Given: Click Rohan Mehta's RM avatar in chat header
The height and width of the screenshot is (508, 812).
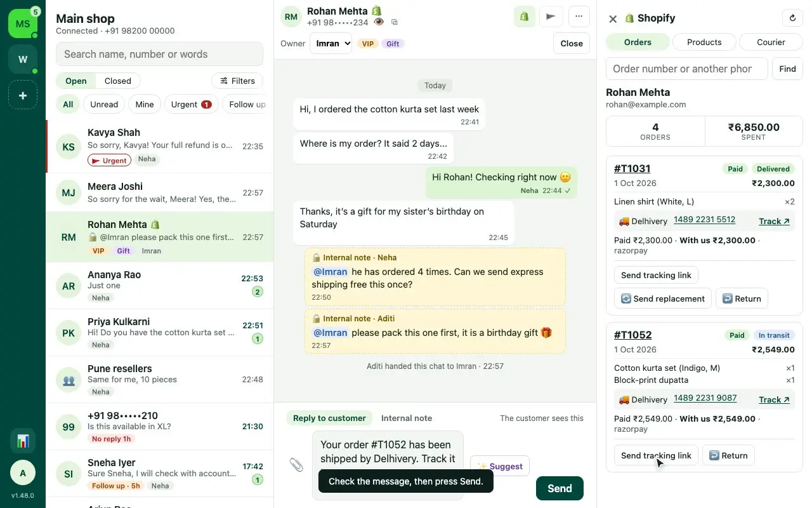Looking at the screenshot, I should [291, 17].
